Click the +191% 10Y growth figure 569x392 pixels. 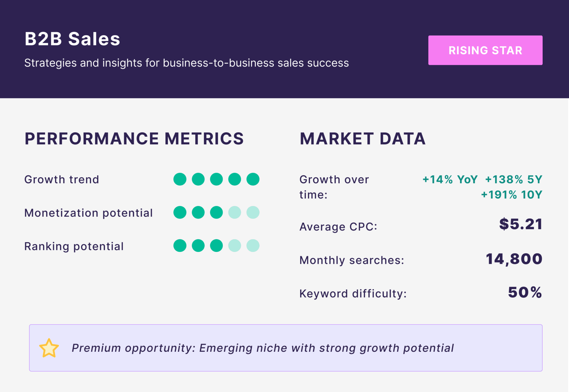[x=512, y=195]
